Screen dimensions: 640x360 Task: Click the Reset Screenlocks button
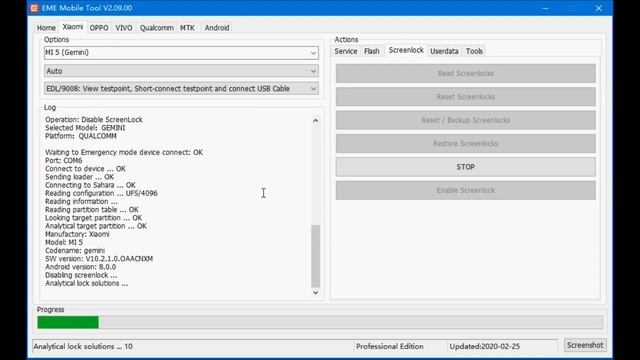pos(466,97)
